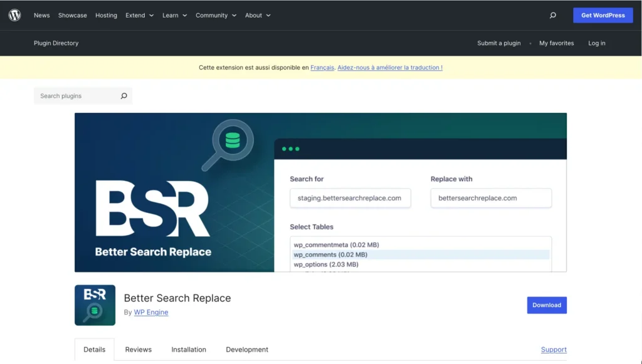
Task: Open the About dropdown
Action: (258, 15)
